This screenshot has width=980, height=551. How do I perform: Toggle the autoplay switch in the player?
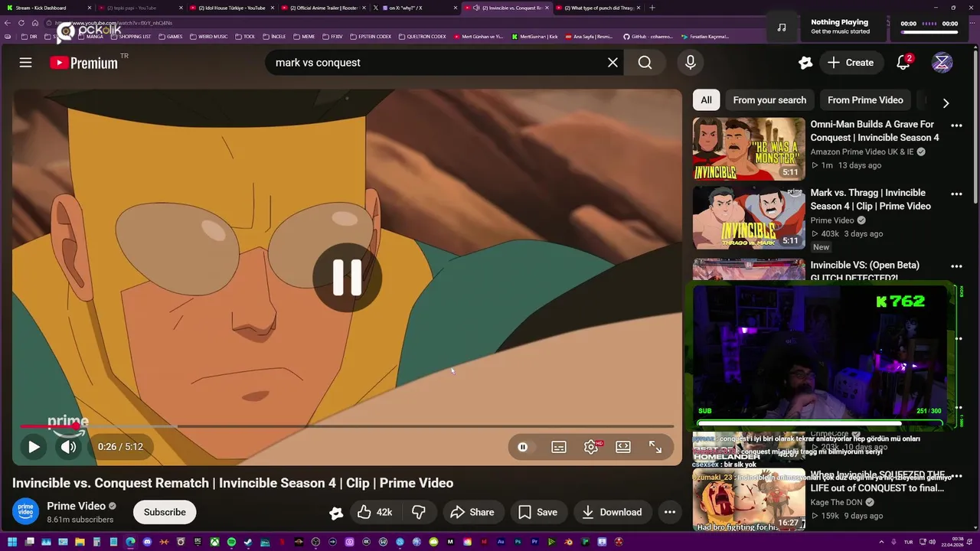pyautogui.click(x=523, y=447)
